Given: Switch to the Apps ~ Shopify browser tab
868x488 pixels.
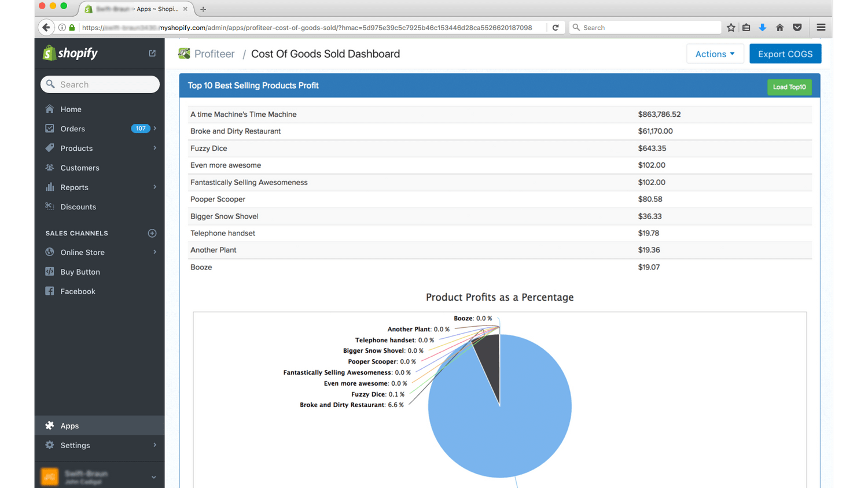Looking at the screenshot, I should click(133, 9).
